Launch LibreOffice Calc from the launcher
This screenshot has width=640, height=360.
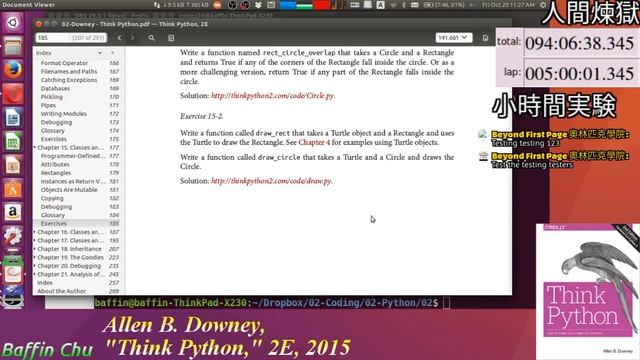click(x=13, y=142)
